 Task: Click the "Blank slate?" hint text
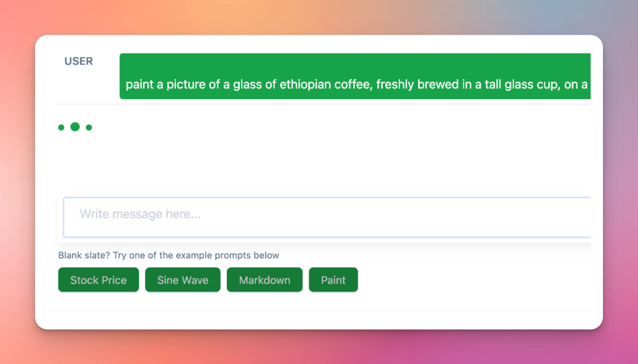point(168,255)
